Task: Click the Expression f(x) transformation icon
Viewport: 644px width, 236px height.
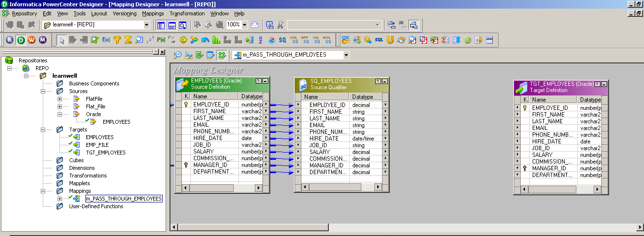Action: 106,40
